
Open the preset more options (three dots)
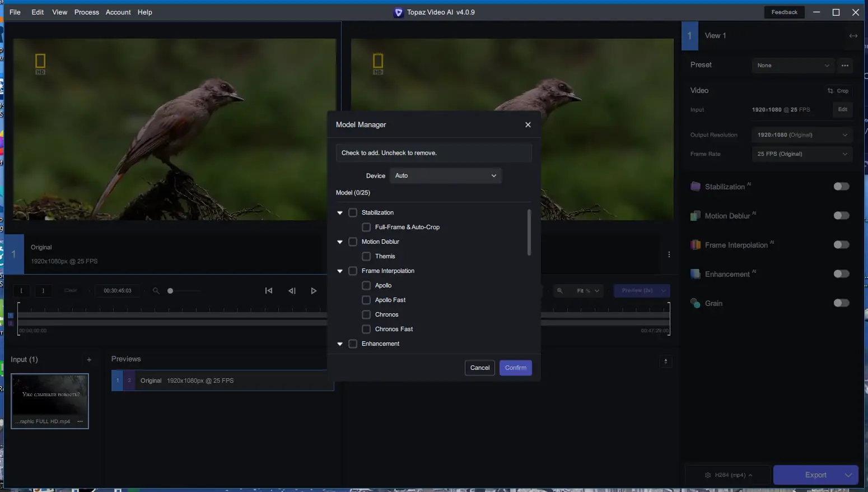(x=845, y=66)
